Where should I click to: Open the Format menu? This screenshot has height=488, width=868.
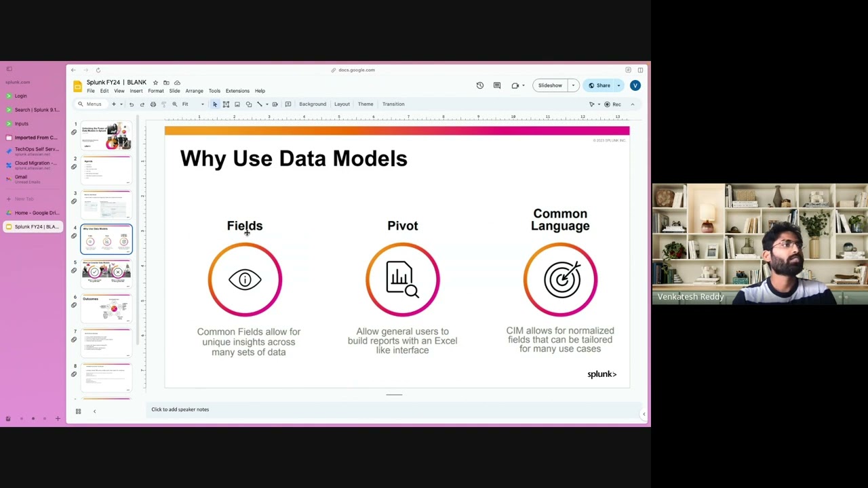pyautogui.click(x=155, y=91)
